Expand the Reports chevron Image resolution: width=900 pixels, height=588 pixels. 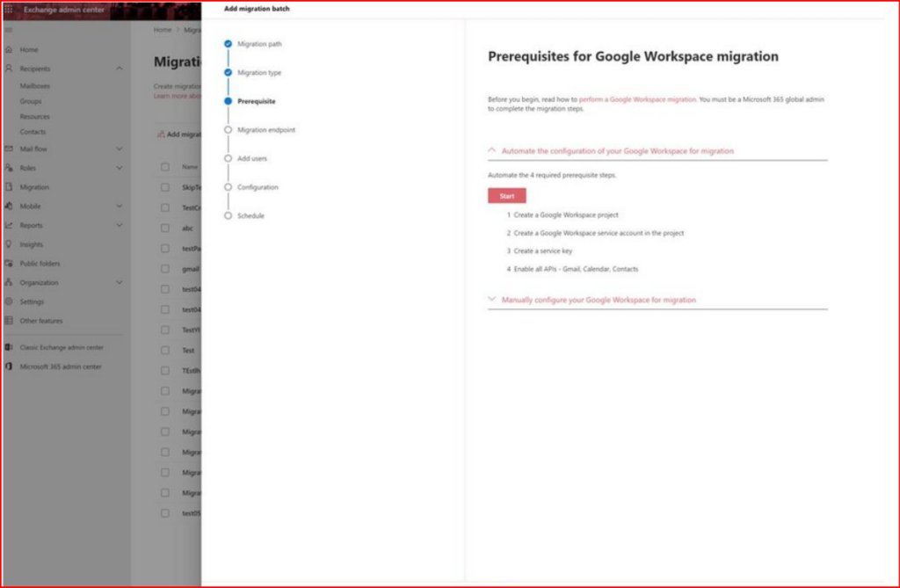tap(119, 225)
